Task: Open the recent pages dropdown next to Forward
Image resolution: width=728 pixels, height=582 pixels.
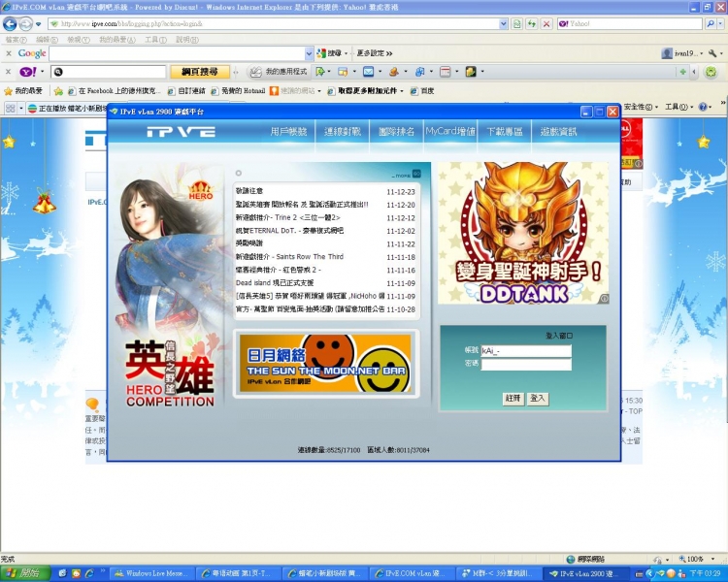Action: pyautogui.click(x=39, y=23)
